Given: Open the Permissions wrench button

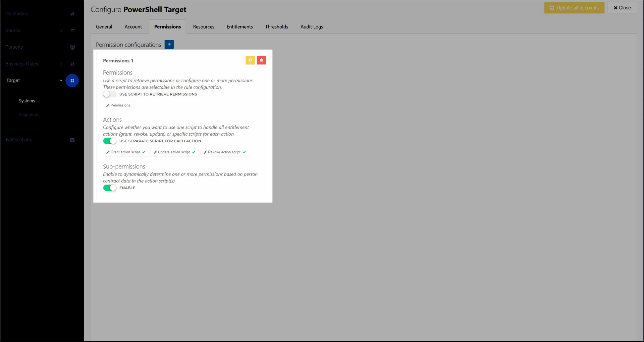Looking at the screenshot, I should pos(118,105).
